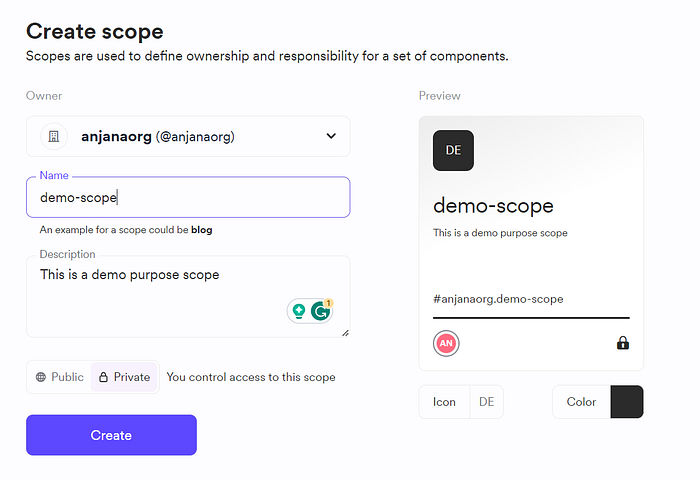700x480 pixels.
Task: Open the Icon picker button
Action: pos(444,402)
